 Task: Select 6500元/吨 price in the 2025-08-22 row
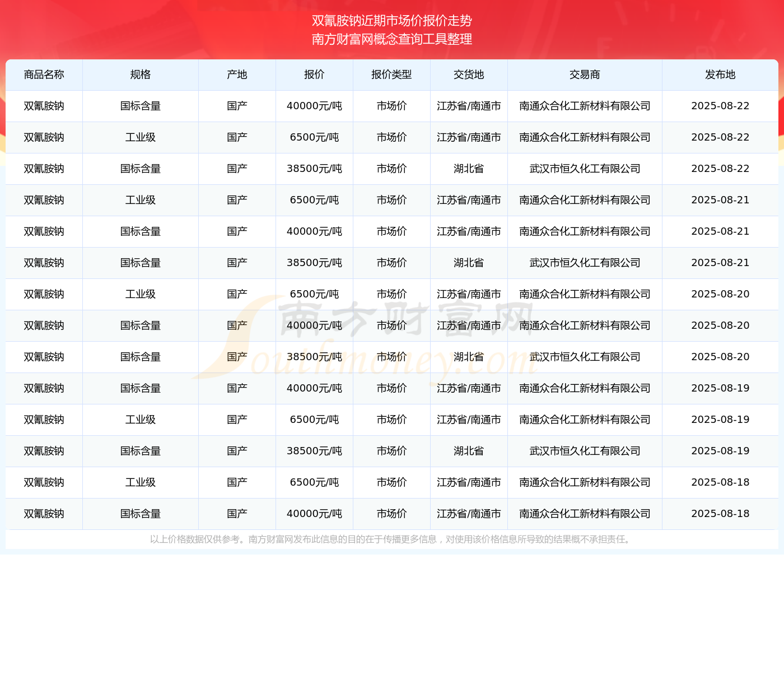pos(314,137)
